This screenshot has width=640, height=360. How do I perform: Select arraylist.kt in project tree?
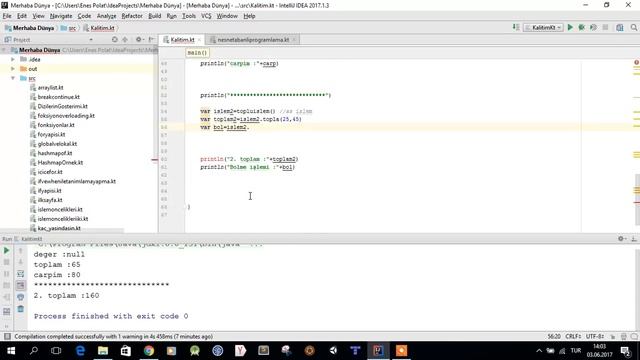coord(50,87)
